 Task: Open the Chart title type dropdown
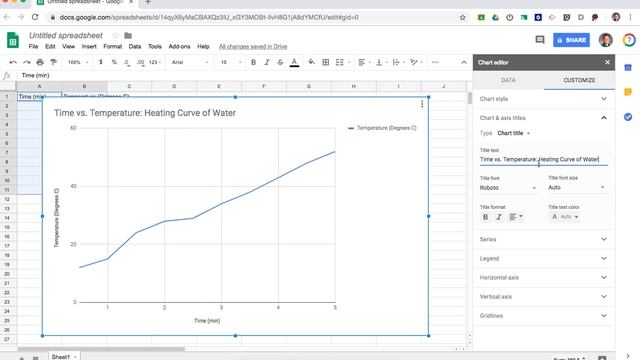513,133
